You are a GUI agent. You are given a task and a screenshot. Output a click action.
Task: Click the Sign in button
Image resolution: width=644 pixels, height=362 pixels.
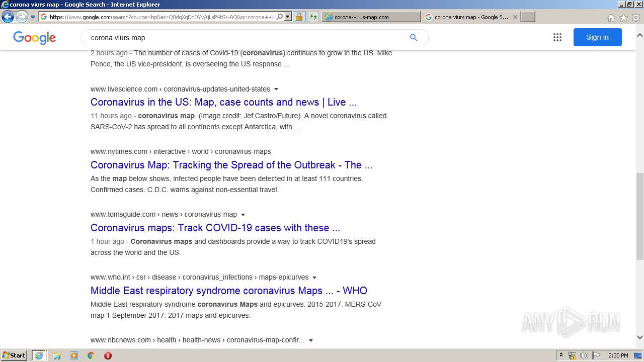tap(597, 37)
